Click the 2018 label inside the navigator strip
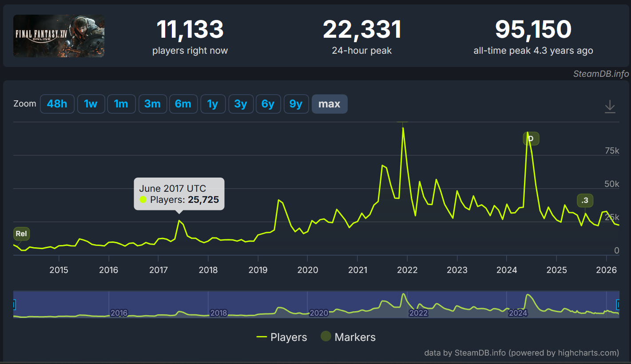Screen dimensions: 631x364 (x=218, y=313)
